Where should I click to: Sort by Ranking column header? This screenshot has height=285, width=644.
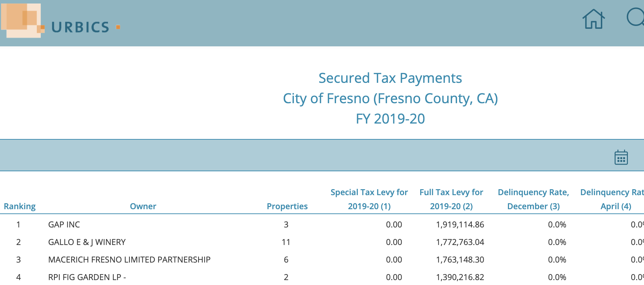tap(20, 206)
